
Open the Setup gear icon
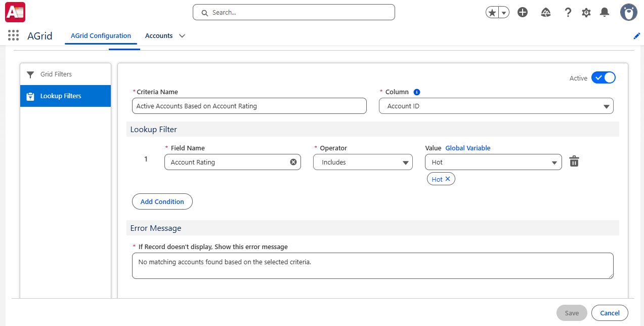pyautogui.click(x=586, y=13)
